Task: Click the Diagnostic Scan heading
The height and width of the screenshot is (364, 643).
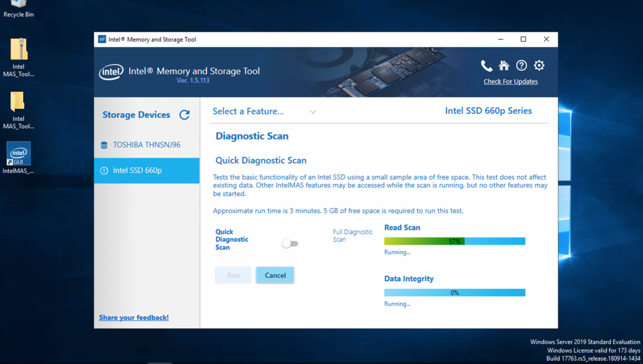Action: click(252, 136)
